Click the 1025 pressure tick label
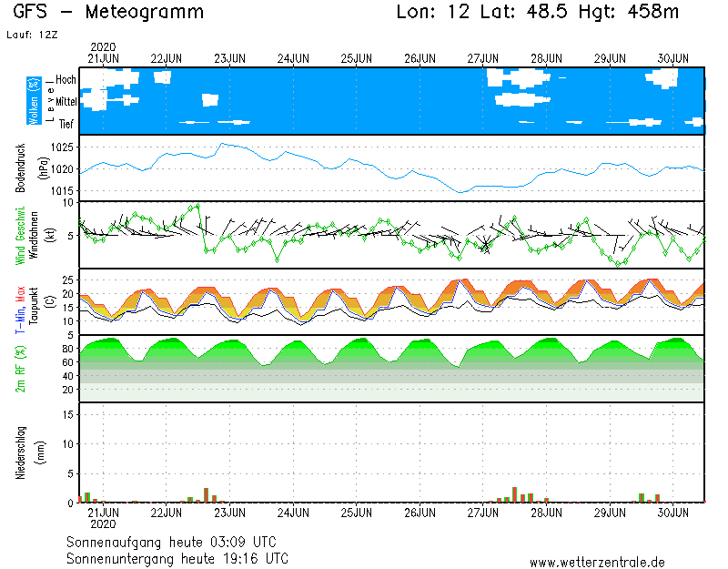This screenshot has height=569, width=728. tap(63, 147)
